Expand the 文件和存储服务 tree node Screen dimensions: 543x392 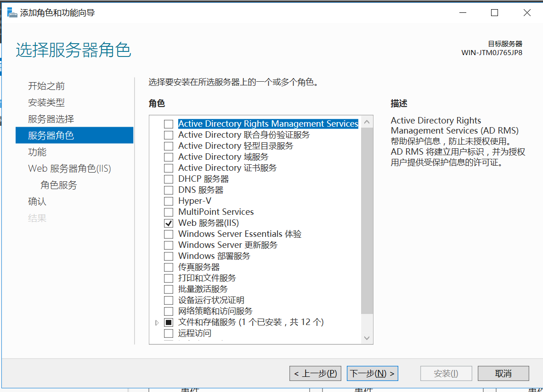[x=157, y=322]
